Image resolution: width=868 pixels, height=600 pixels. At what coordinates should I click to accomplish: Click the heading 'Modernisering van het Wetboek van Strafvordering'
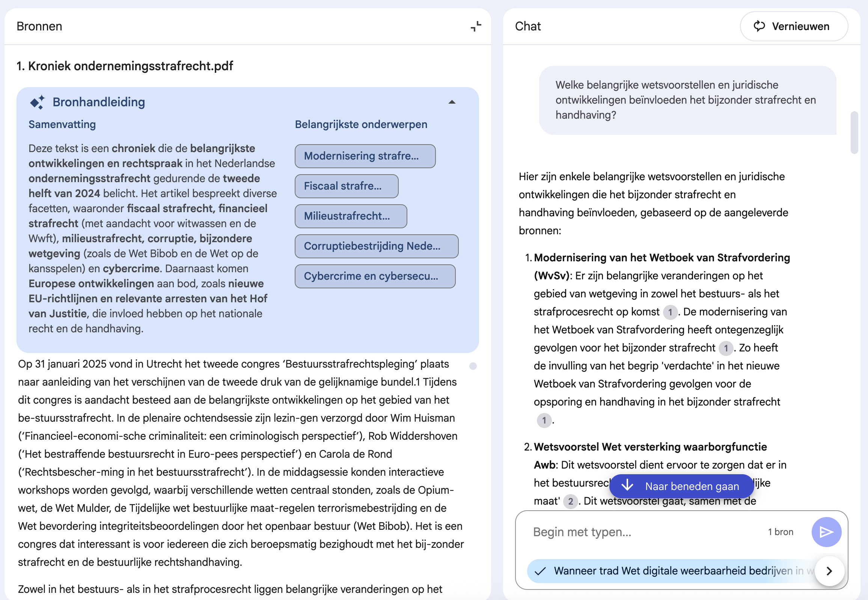coord(662,258)
